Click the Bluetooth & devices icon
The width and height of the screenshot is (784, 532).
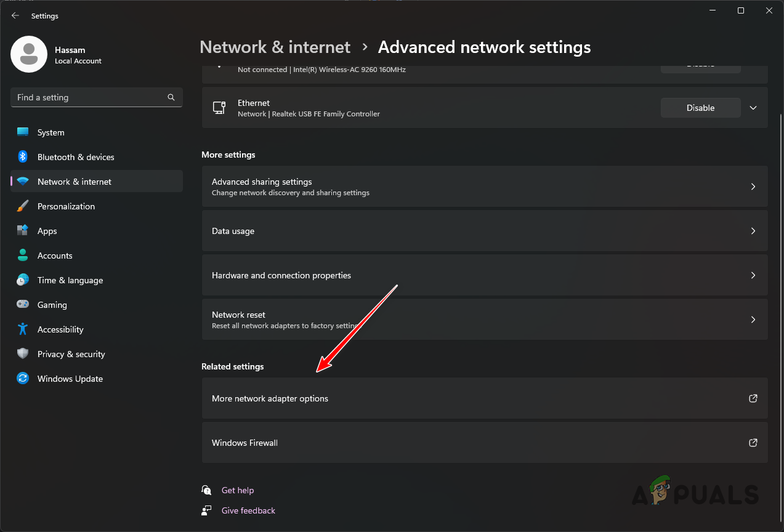point(22,156)
